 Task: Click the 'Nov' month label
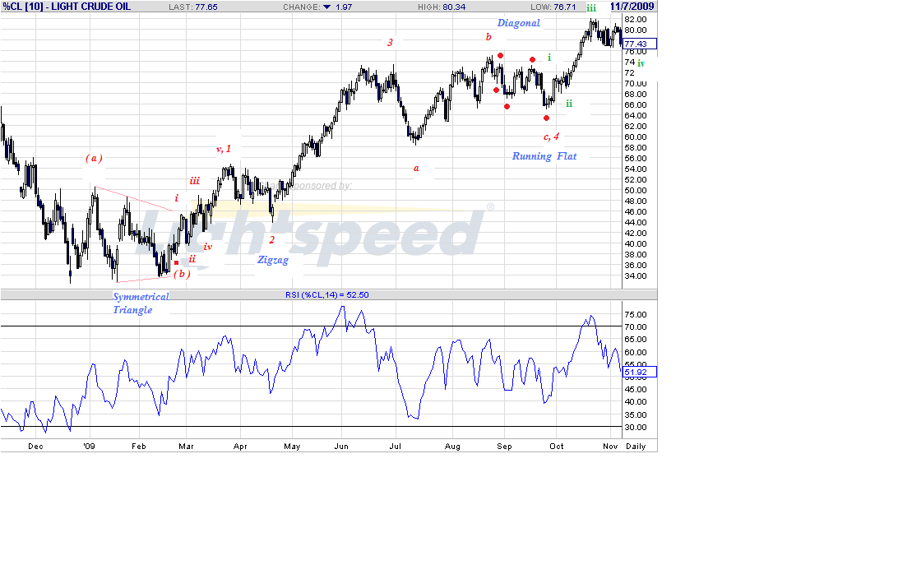[610, 446]
